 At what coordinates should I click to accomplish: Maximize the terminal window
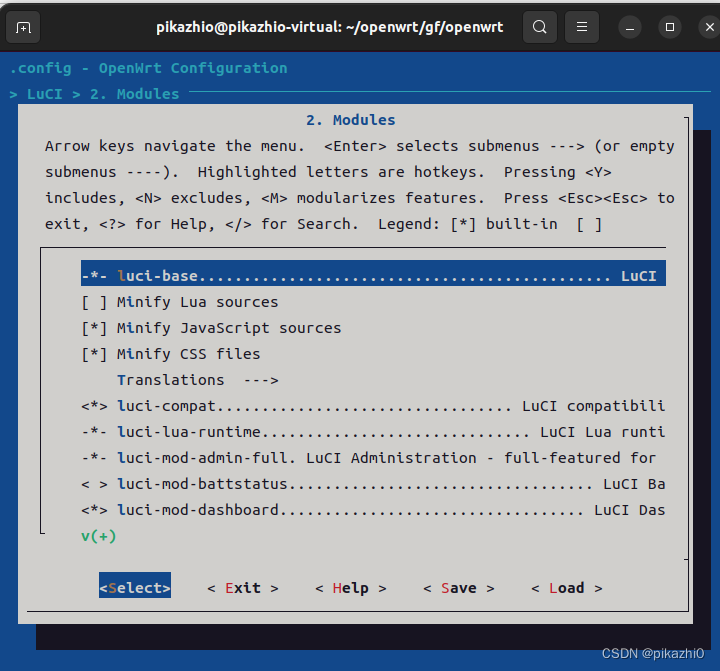pos(670,28)
